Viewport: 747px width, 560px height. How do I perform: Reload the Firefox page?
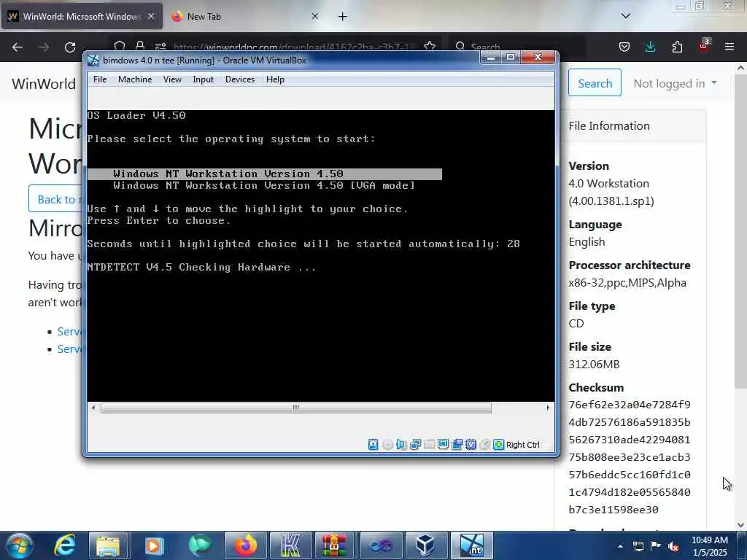(70, 47)
